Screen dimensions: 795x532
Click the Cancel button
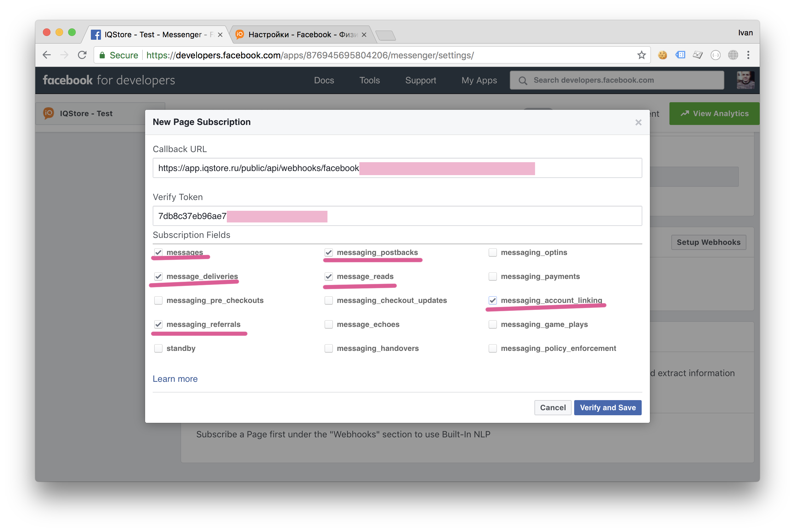click(x=553, y=408)
